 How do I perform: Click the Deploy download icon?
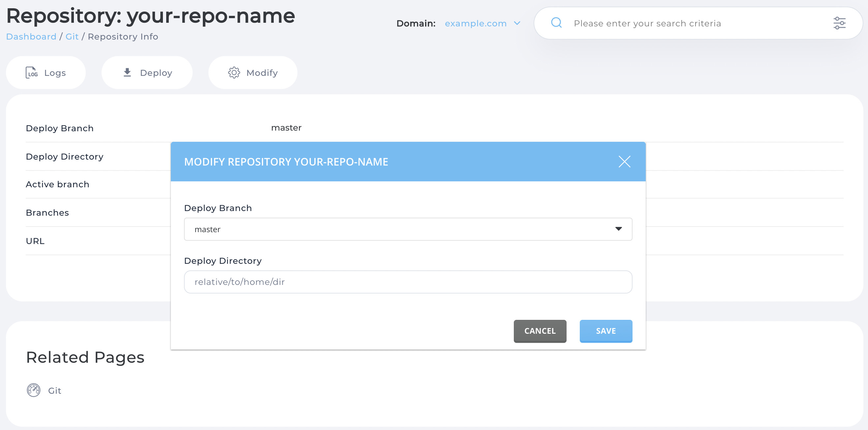coord(127,72)
